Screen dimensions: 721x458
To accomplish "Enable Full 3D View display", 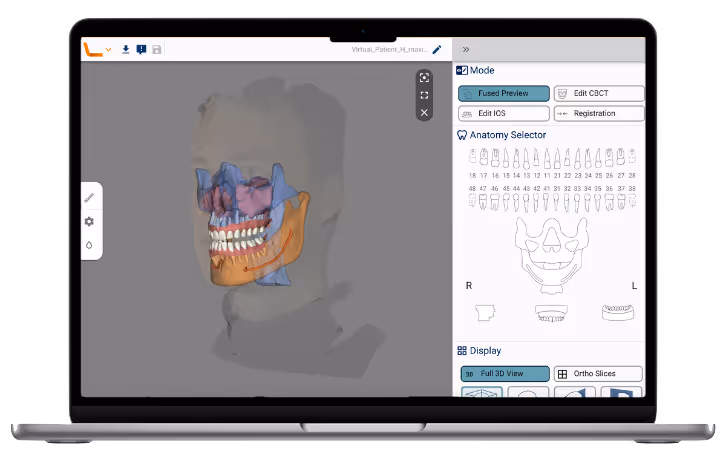I will point(505,374).
